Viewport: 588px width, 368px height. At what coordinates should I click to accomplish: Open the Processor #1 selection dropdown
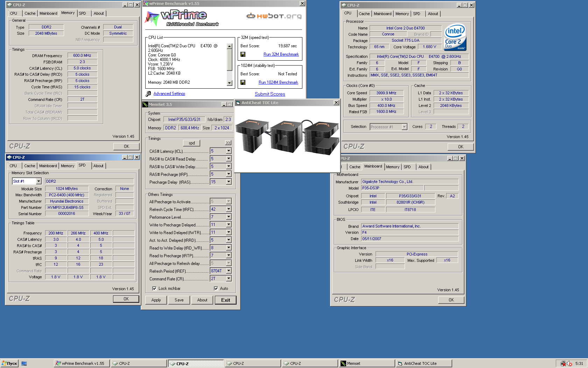point(404,127)
